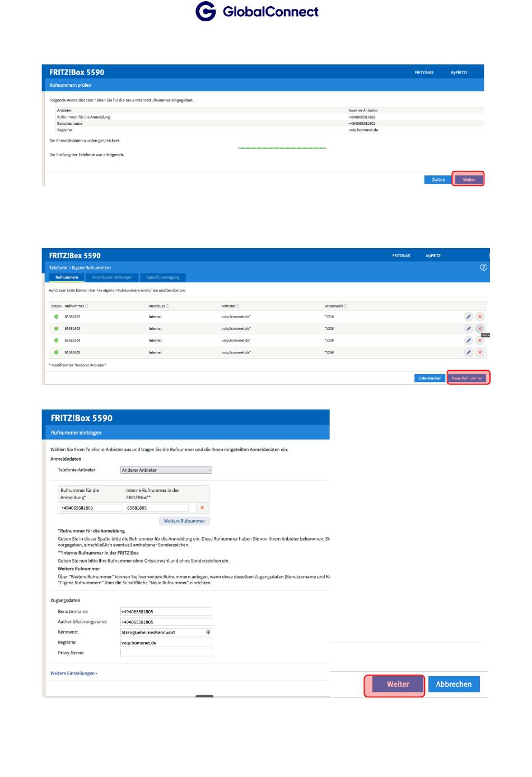Edit number 65581805 with its pencil icon
Viewport: 532px width, 777px height.
click(x=469, y=352)
